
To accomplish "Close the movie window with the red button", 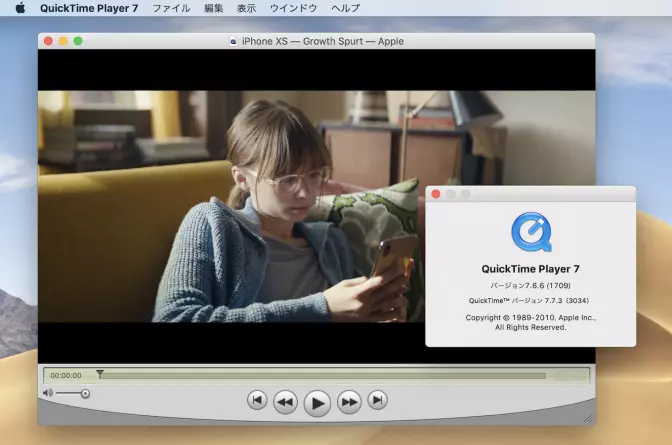I will pyautogui.click(x=48, y=41).
